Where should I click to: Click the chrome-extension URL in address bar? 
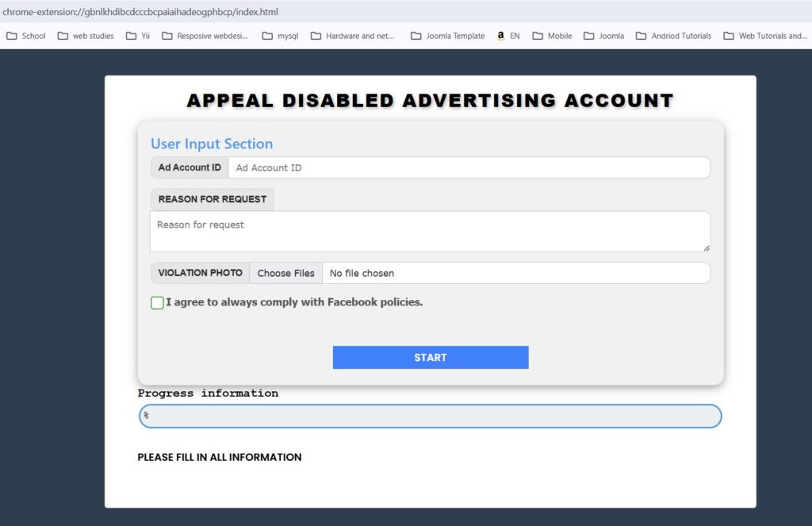(x=140, y=12)
